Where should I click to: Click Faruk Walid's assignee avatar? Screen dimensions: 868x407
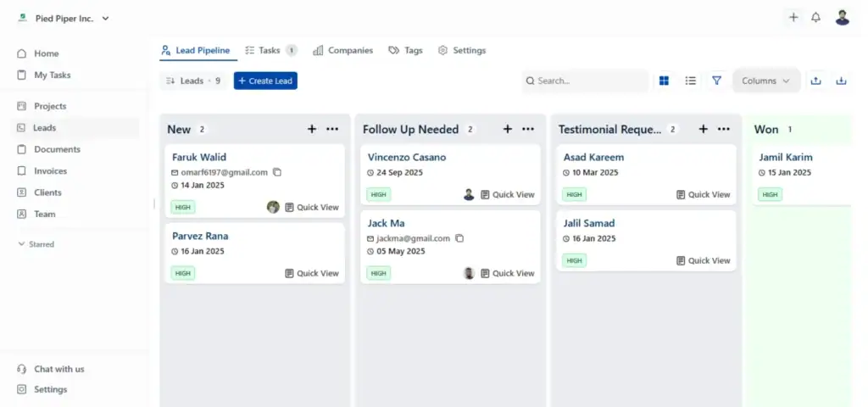[x=273, y=207]
